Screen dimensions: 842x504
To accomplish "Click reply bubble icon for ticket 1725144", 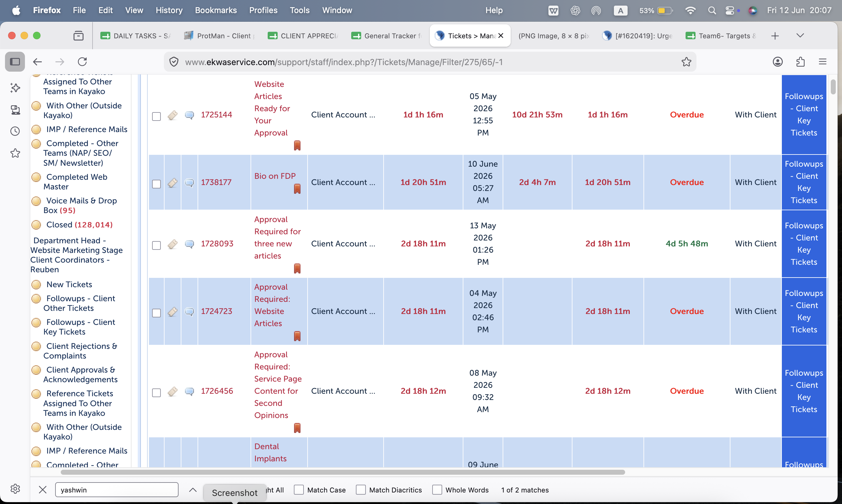I will coord(189,115).
